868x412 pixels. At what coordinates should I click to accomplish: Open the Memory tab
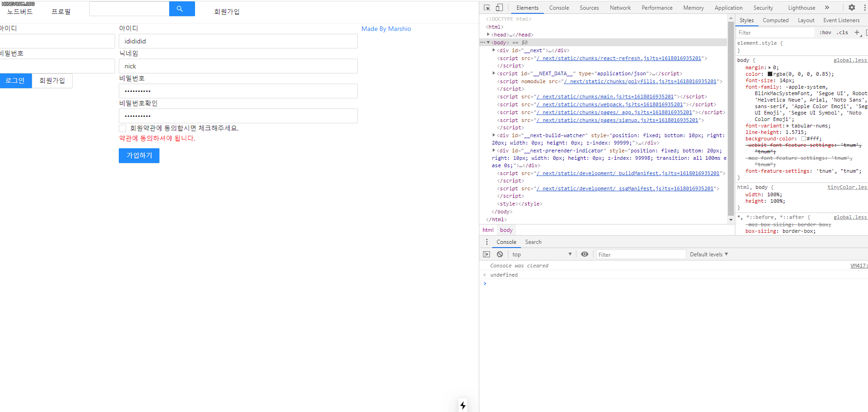coord(693,8)
